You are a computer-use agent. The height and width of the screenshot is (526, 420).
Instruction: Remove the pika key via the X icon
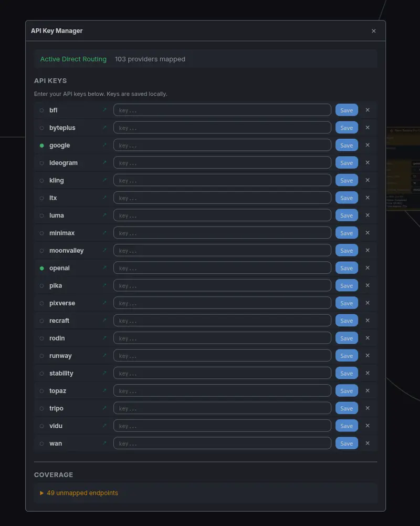(367, 285)
